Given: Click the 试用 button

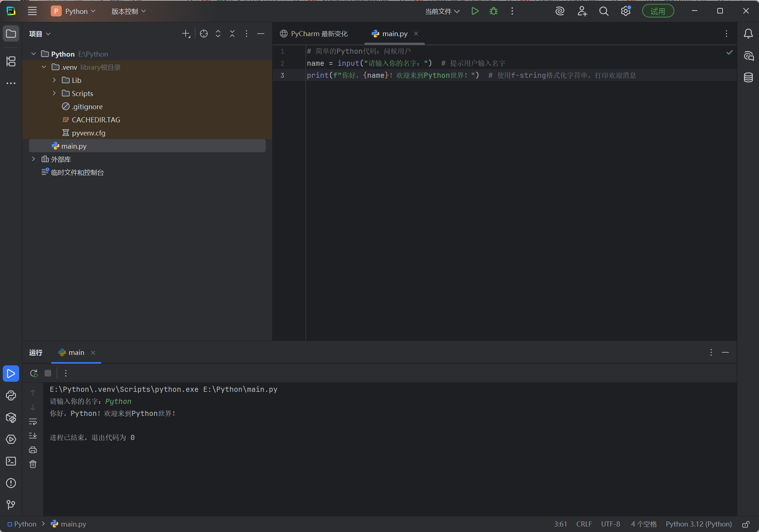Looking at the screenshot, I should (658, 11).
